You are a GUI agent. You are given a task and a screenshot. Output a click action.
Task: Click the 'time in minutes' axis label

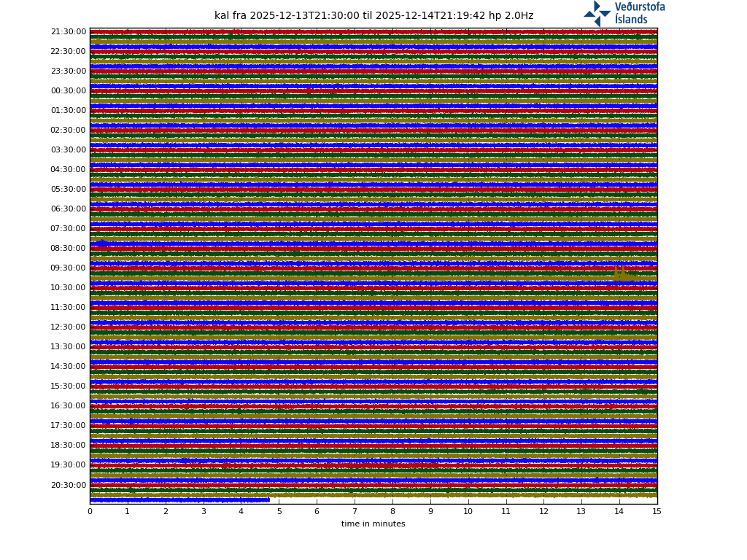click(373, 524)
